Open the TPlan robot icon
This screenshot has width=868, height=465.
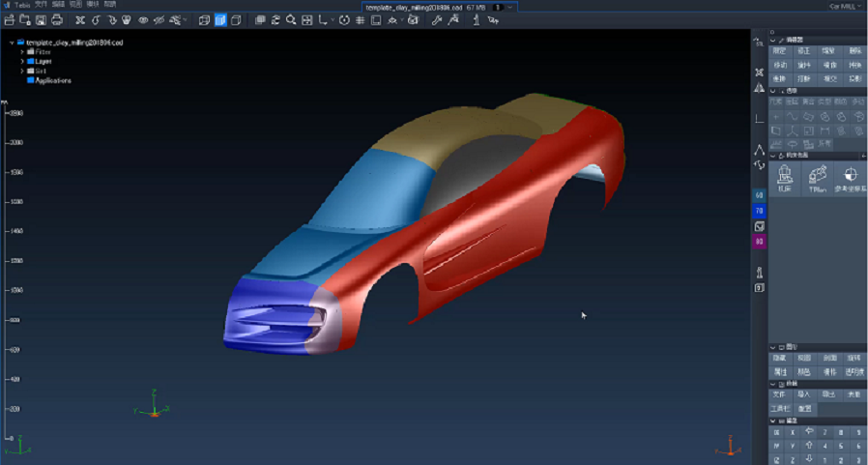point(818,179)
